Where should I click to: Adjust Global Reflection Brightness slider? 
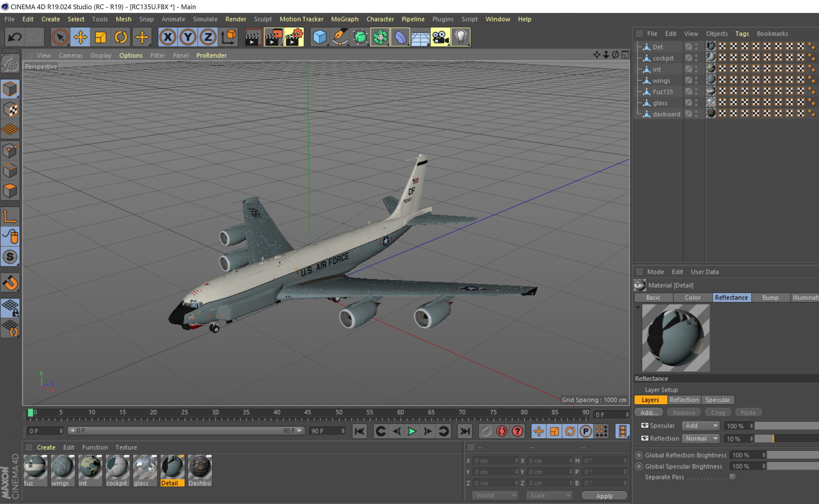pyautogui.click(x=793, y=455)
